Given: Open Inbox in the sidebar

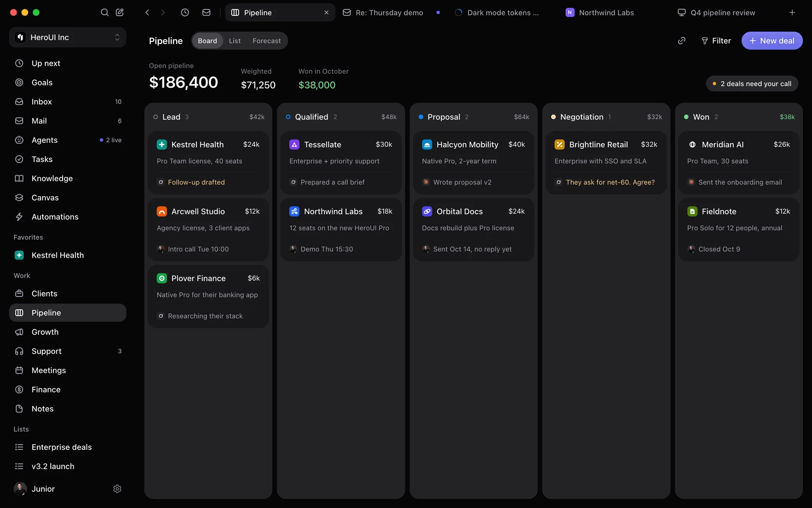Looking at the screenshot, I should tap(68, 102).
